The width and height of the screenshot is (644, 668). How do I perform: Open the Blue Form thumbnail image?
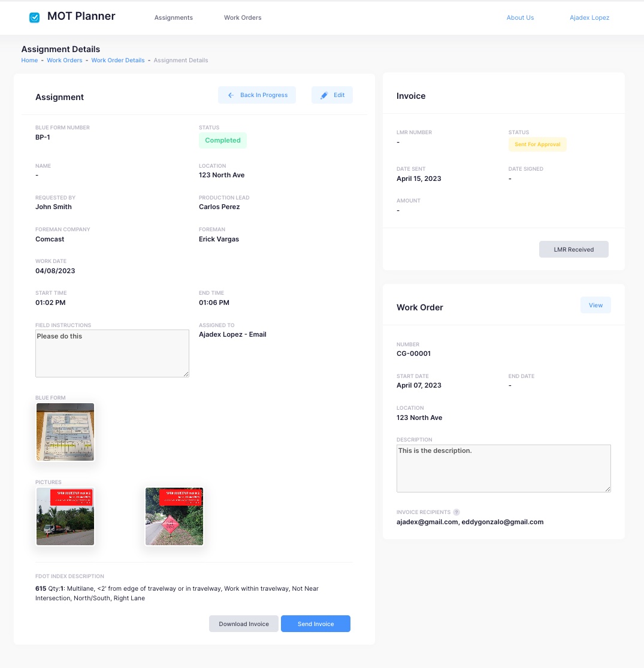coord(65,432)
